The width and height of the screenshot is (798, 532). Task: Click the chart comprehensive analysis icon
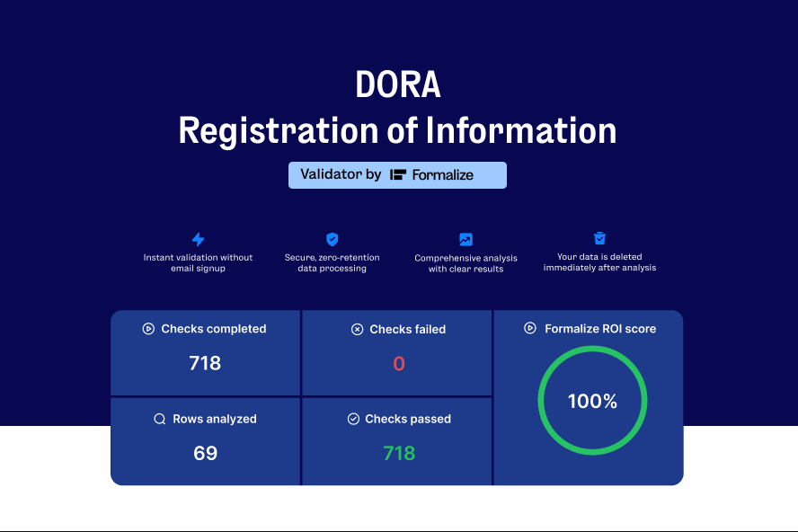[x=465, y=239]
